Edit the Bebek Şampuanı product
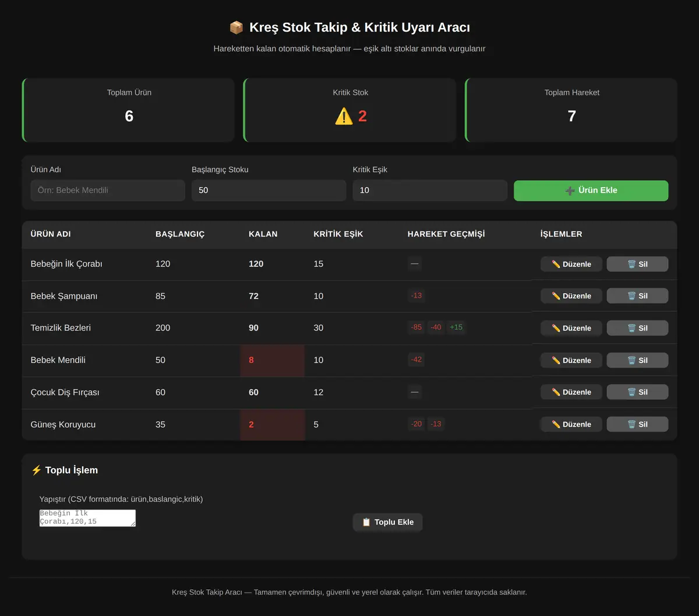699x616 pixels. point(571,296)
